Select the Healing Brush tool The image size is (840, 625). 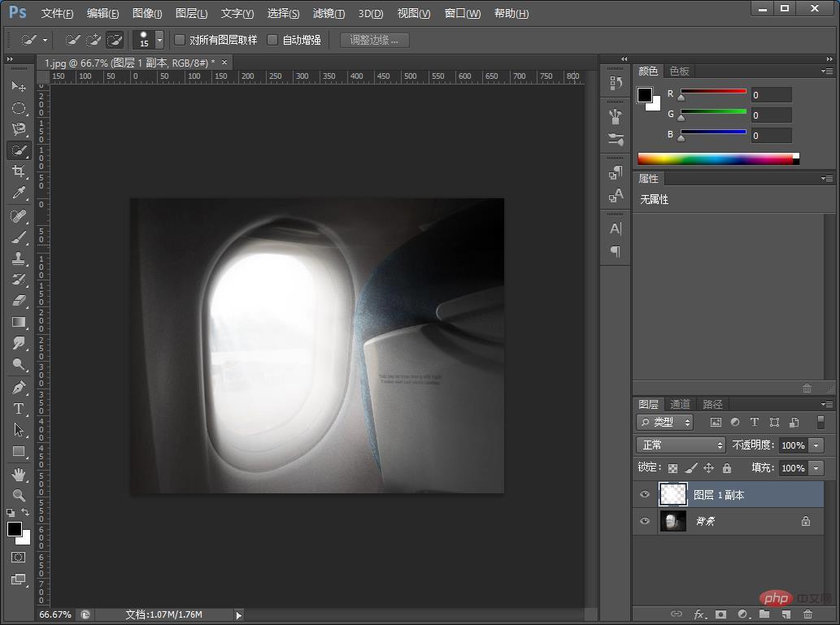coord(19,216)
